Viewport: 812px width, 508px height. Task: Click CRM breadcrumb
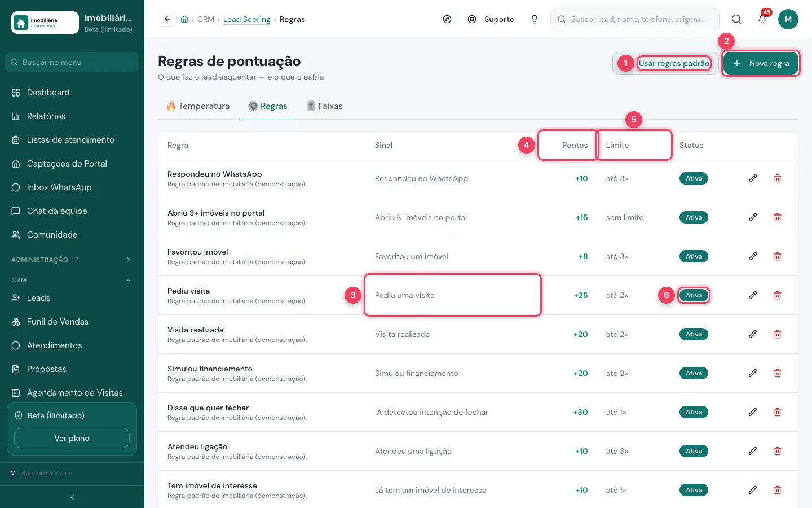pos(206,19)
